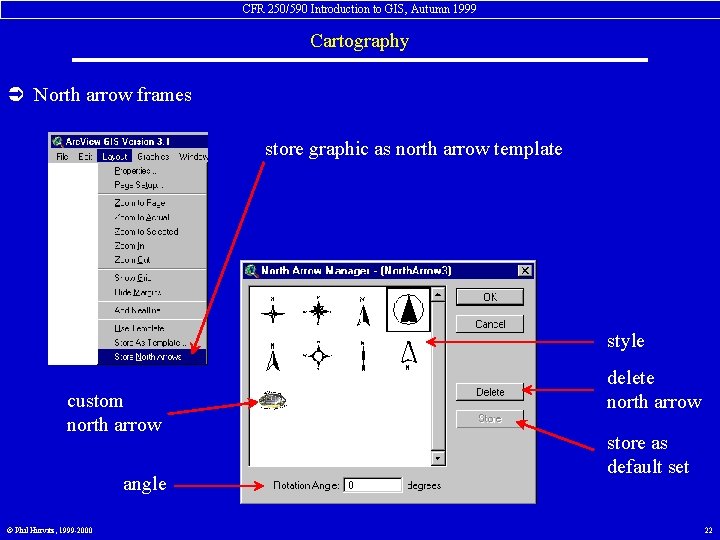Click the scroll up arrow in arrow list

click(438, 294)
